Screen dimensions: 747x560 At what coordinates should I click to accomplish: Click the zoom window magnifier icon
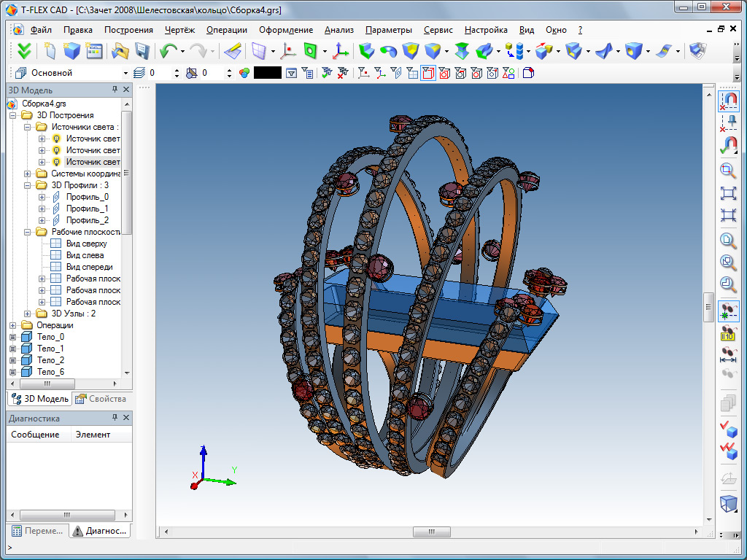tap(728, 171)
